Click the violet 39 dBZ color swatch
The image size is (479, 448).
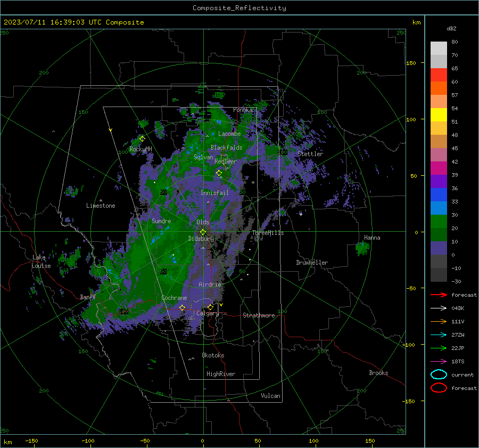click(x=439, y=181)
